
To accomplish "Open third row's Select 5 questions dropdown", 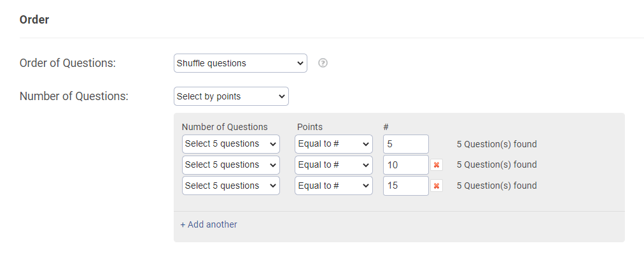I will click(230, 186).
